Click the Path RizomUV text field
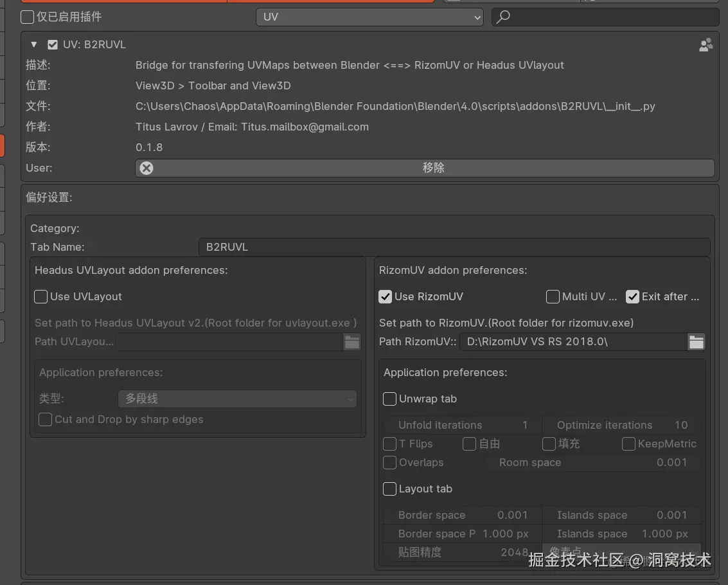The height and width of the screenshot is (585, 728). pos(573,341)
